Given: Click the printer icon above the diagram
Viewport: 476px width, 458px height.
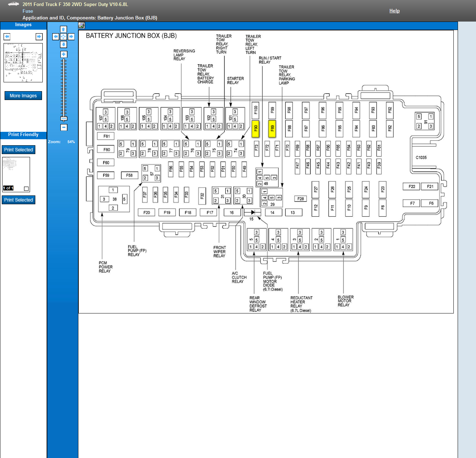Looking at the screenshot, I should [x=82, y=25].
